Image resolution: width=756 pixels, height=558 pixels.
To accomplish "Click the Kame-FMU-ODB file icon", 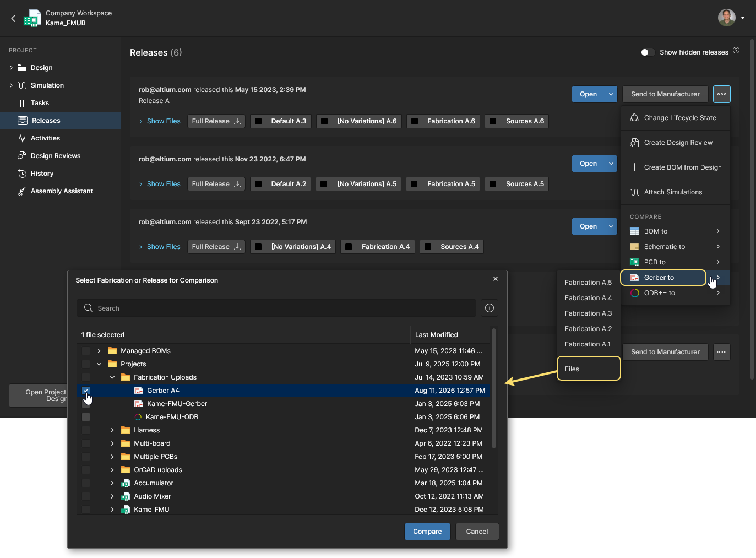I will click(x=138, y=417).
